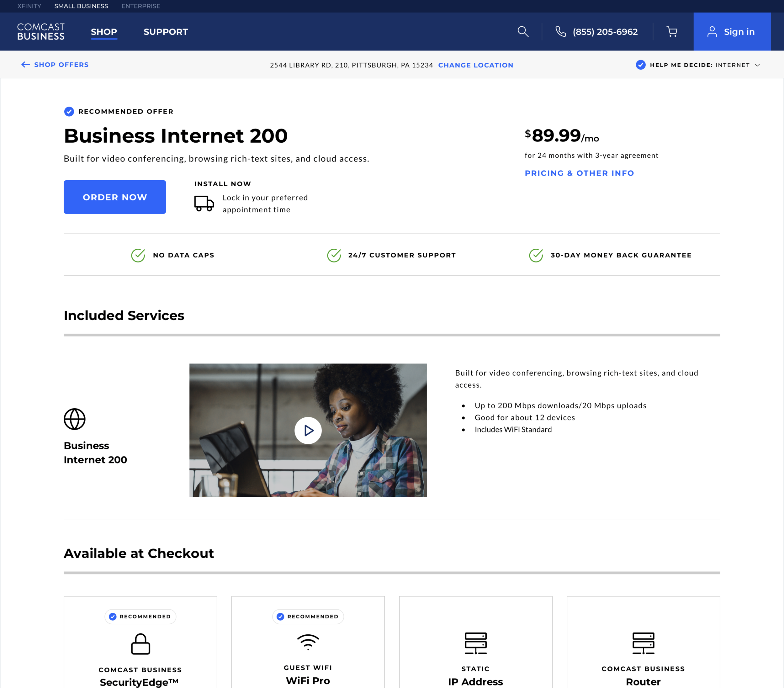784x688 pixels.
Task: Open Pricing & Other Info link
Action: pos(579,173)
